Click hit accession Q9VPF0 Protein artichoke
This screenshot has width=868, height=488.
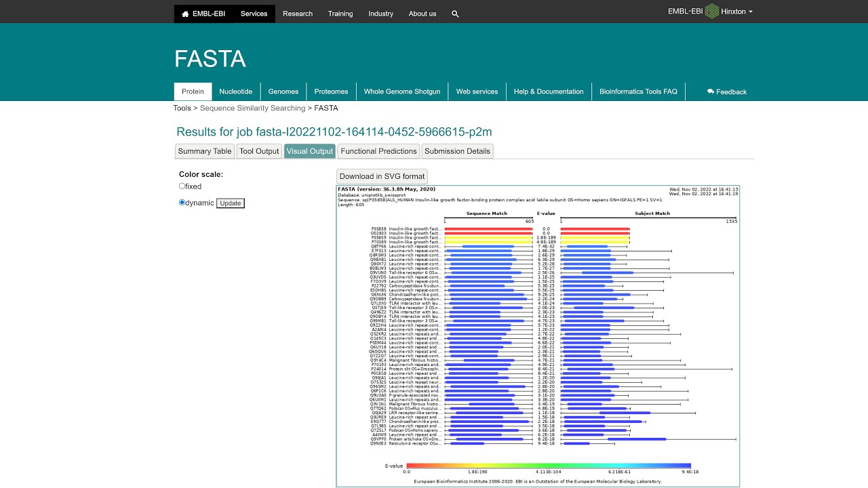378,439
